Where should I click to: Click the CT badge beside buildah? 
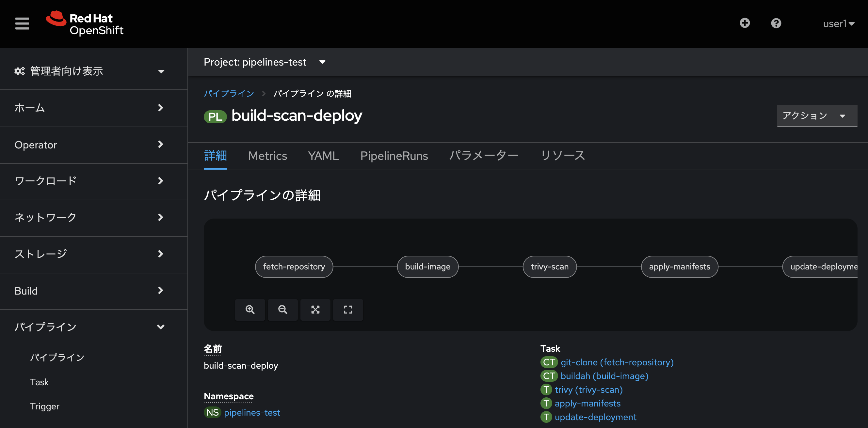tap(549, 376)
